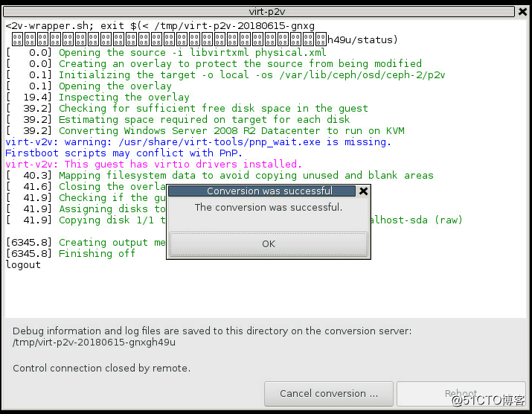Close the virt-p2v window

[x=522, y=12]
